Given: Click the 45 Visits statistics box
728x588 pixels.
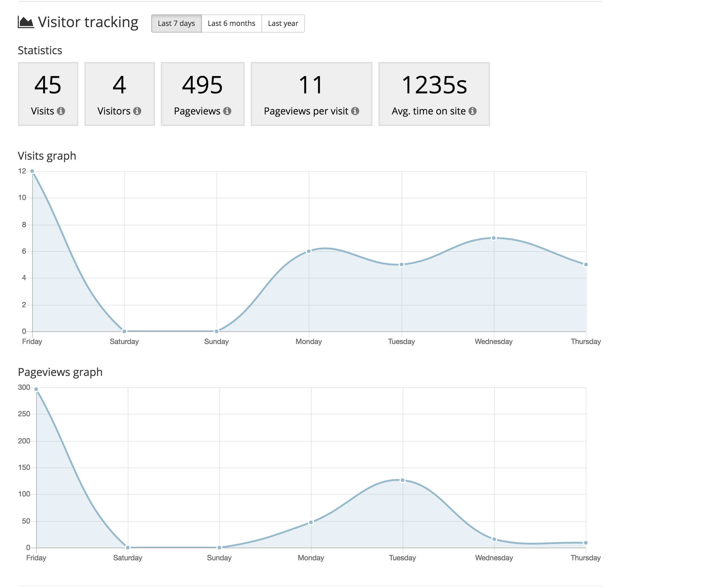Looking at the screenshot, I should pyautogui.click(x=48, y=94).
